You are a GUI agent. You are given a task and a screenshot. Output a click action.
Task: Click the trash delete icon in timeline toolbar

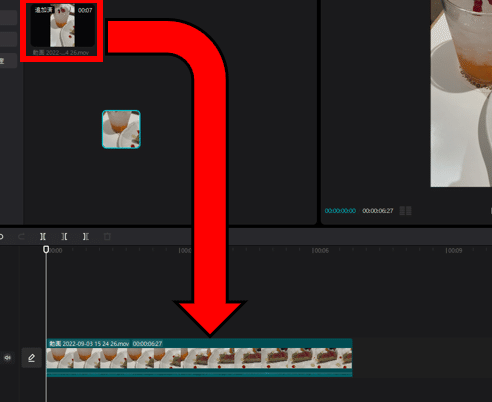(107, 237)
